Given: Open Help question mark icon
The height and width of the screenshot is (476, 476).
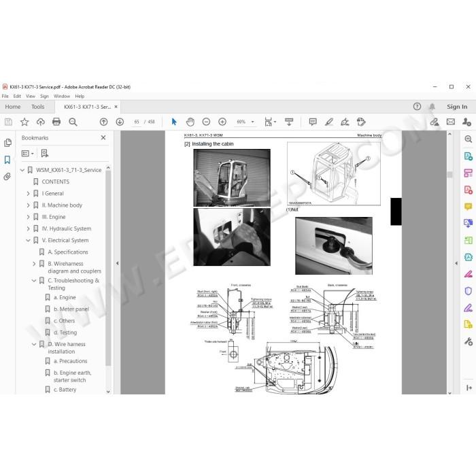Looking at the screenshot, I should (417, 107).
